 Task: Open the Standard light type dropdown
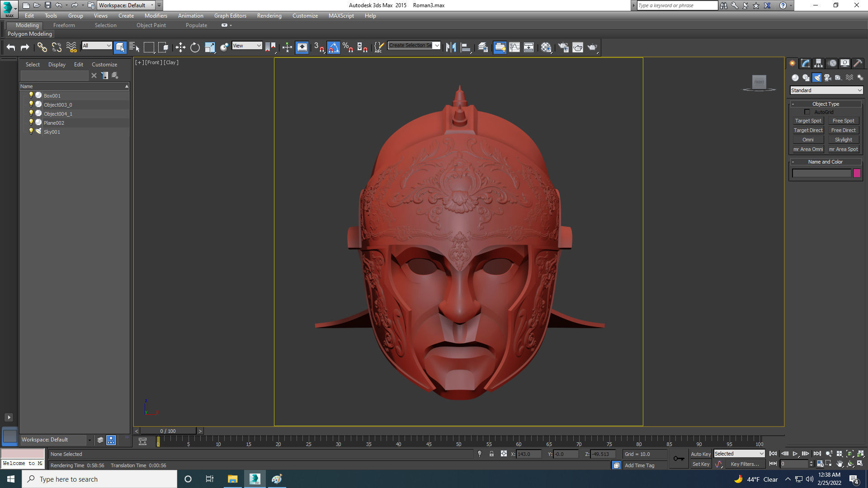826,90
